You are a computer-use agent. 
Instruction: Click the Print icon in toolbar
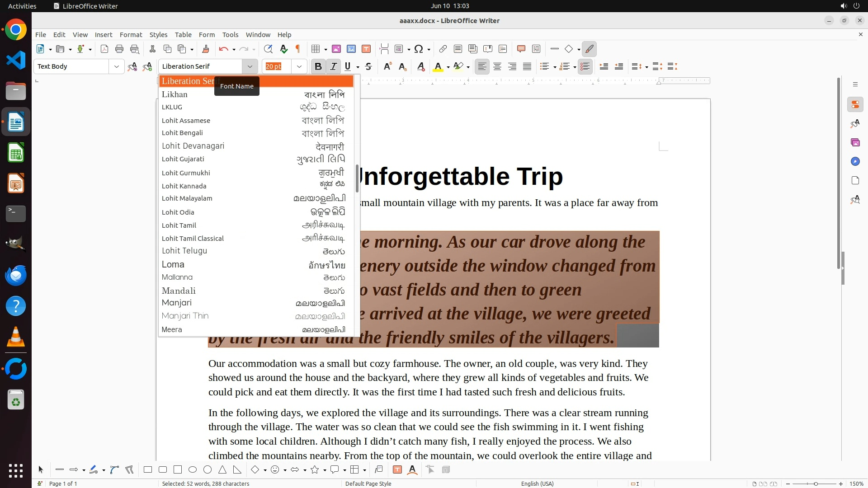[119, 49]
